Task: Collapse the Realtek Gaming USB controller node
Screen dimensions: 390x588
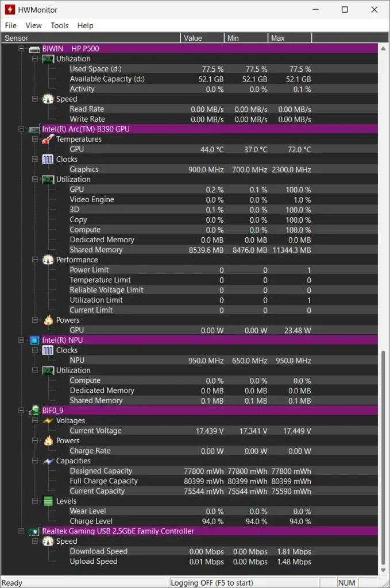Action: click(21, 531)
